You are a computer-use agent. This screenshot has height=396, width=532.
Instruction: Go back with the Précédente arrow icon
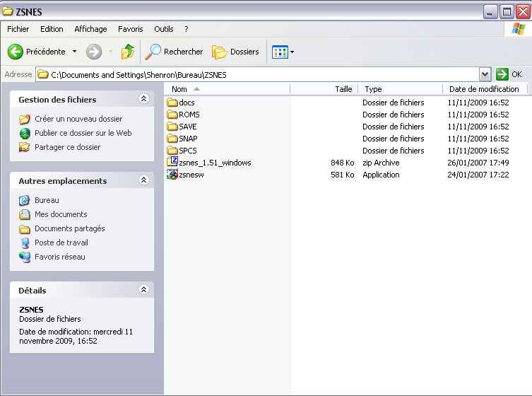pyautogui.click(x=16, y=52)
